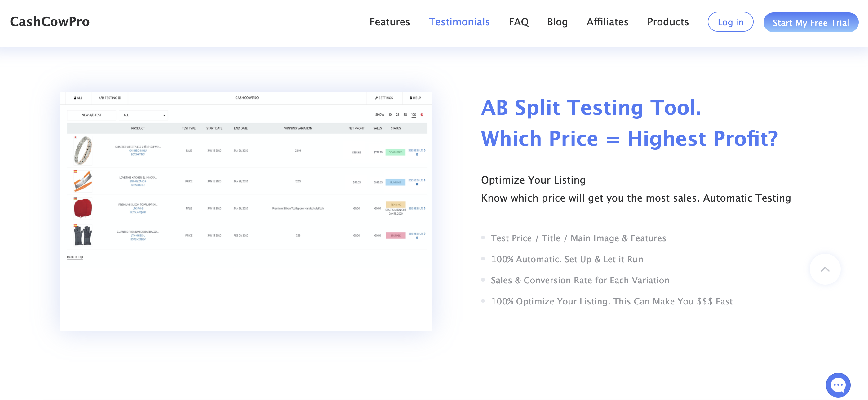This screenshot has width=868, height=400.
Task: See results for the Running pizza cutter test
Action: coord(416,180)
